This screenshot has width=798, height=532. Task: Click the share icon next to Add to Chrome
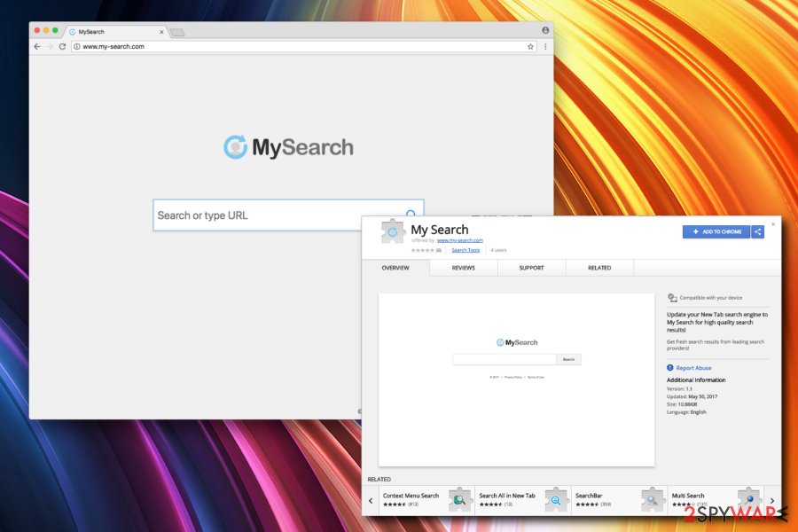pos(757,231)
